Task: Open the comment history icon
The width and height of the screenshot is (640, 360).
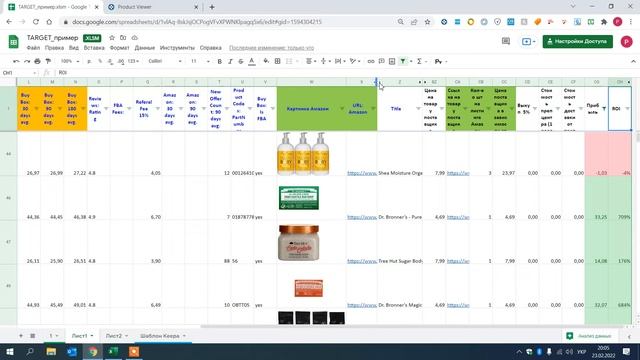Action: coord(506,41)
